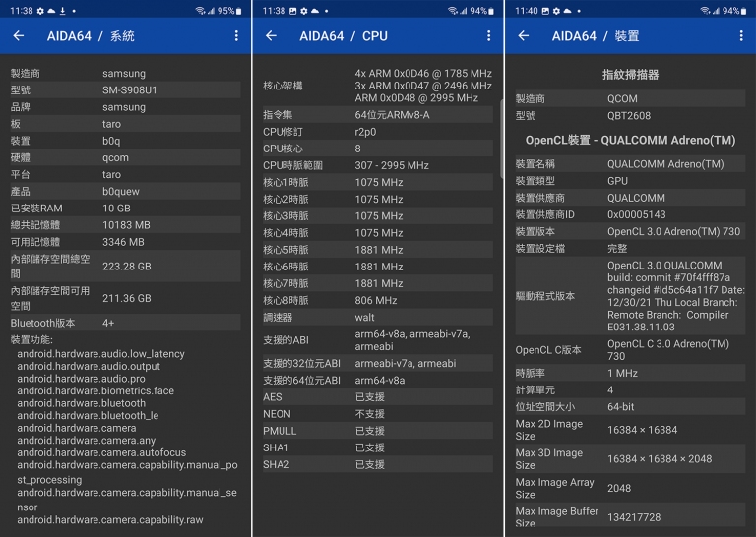This screenshot has width=756, height=537.
Task: Tap 位址空間大小 64-bit row
Action: coord(630,406)
